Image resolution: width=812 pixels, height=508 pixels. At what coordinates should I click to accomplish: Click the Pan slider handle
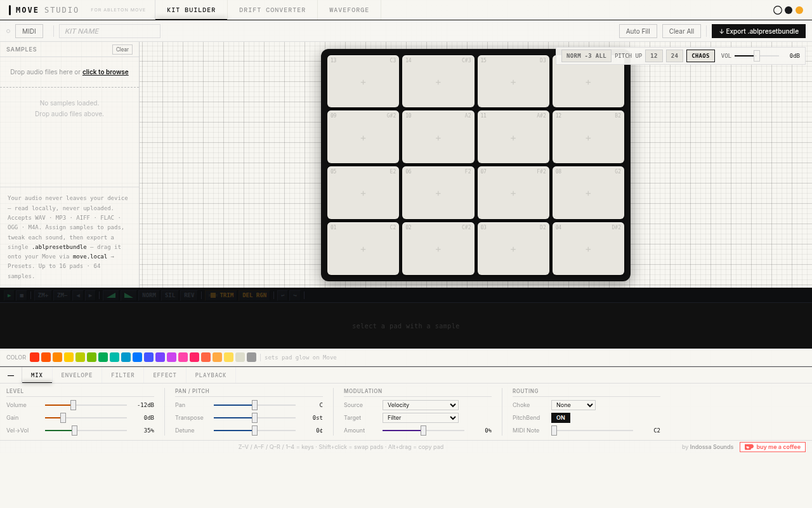click(x=254, y=405)
